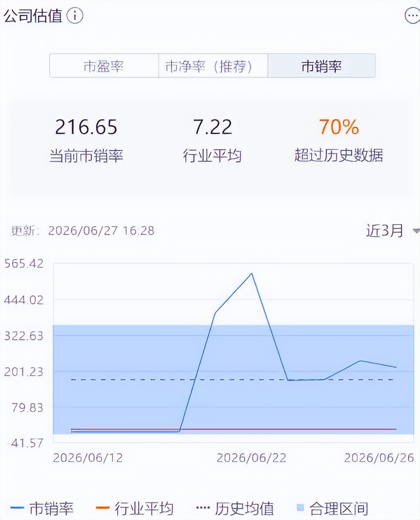Toggle the 合理区间 legend square
The height and width of the screenshot is (520, 420).
301,508
